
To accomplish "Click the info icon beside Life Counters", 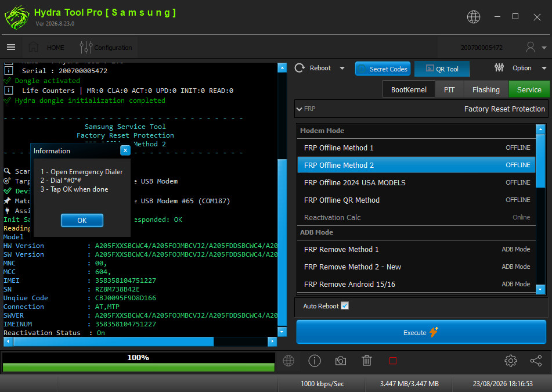I will pos(9,91).
